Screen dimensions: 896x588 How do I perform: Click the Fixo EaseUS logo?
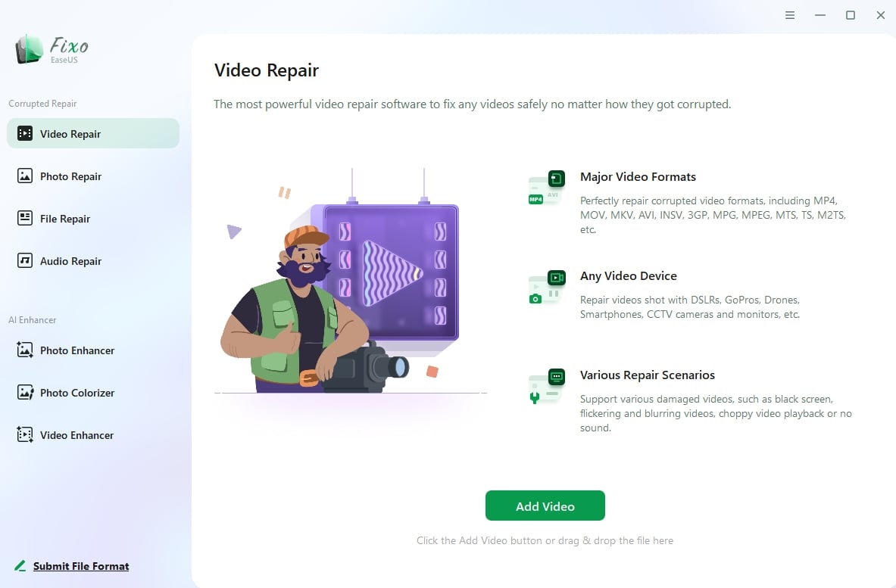[52, 50]
